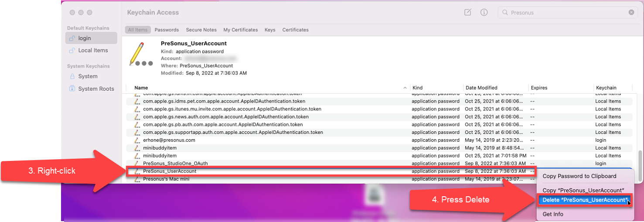Switch to the Keys tab
Viewport: 644px width, 222px height.
click(270, 30)
